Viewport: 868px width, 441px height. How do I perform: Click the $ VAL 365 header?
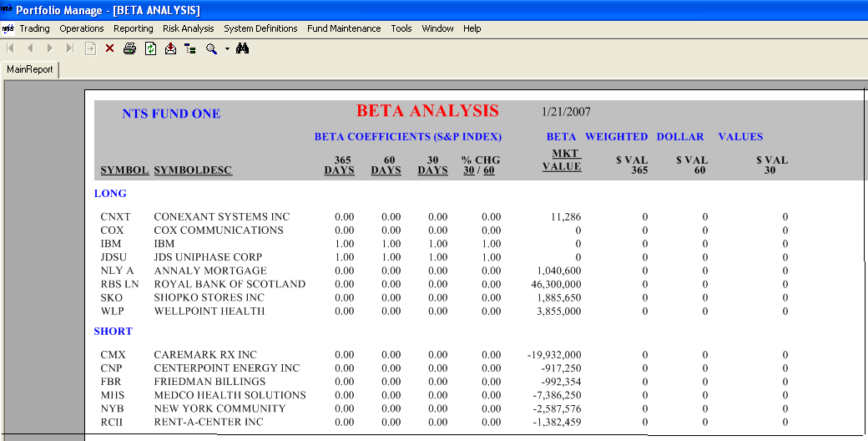(x=632, y=165)
